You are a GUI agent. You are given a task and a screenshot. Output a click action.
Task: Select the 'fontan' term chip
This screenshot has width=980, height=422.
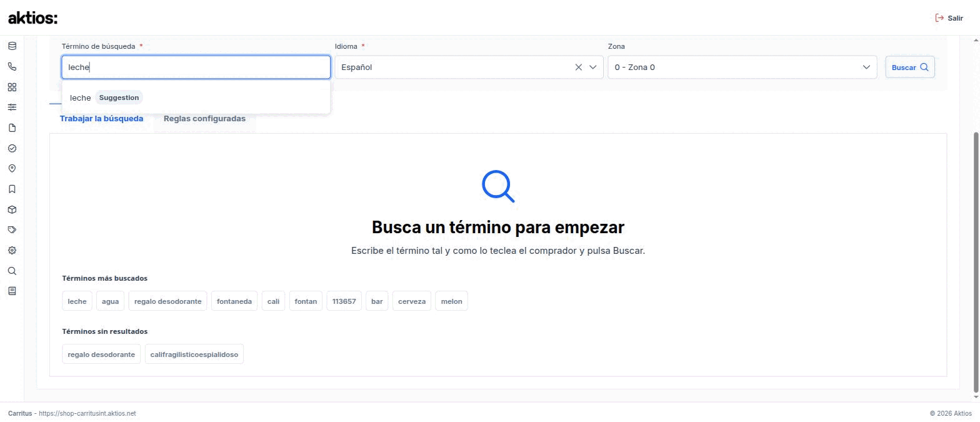[306, 301]
